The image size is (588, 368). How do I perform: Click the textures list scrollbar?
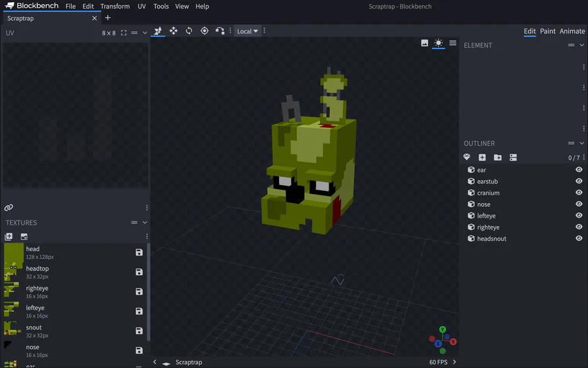[x=148, y=292]
